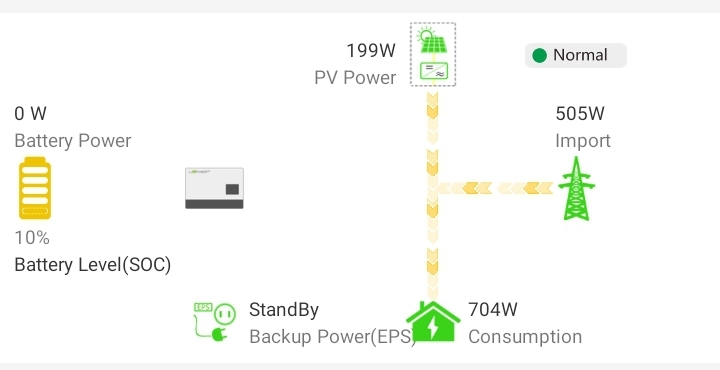Click the green Normal status dot
Image resolution: width=720 pixels, height=370 pixels.
(x=540, y=56)
